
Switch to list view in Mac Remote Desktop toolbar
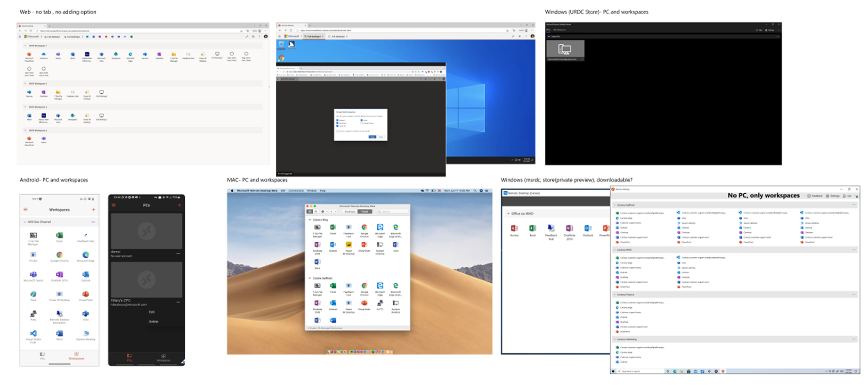[315, 212]
